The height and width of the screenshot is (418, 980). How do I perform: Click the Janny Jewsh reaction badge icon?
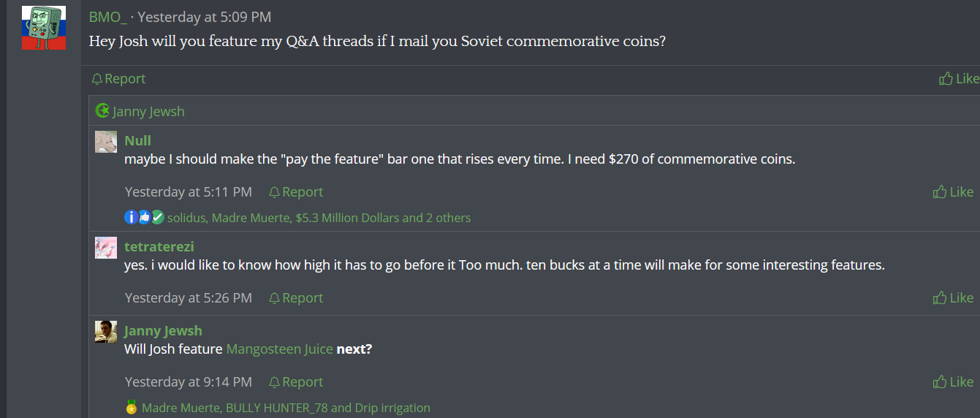pos(103,111)
